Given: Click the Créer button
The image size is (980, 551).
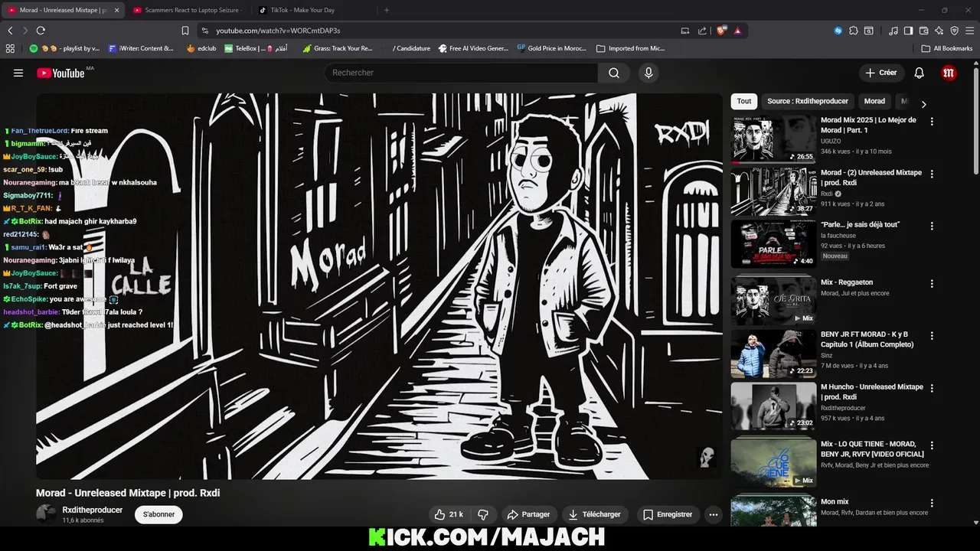Looking at the screenshot, I should tap(880, 73).
